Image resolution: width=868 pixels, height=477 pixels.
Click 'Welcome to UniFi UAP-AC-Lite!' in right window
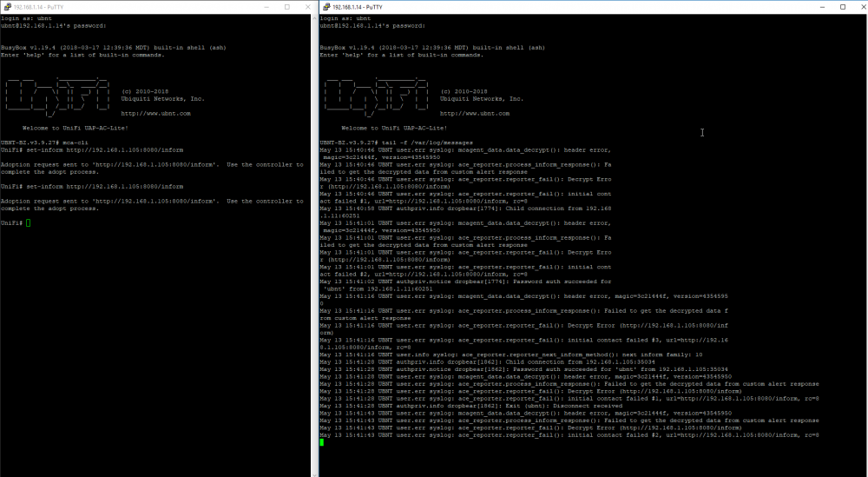394,128
